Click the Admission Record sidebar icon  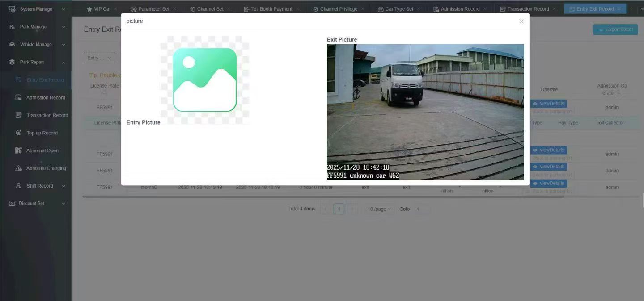pyautogui.click(x=18, y=97)
